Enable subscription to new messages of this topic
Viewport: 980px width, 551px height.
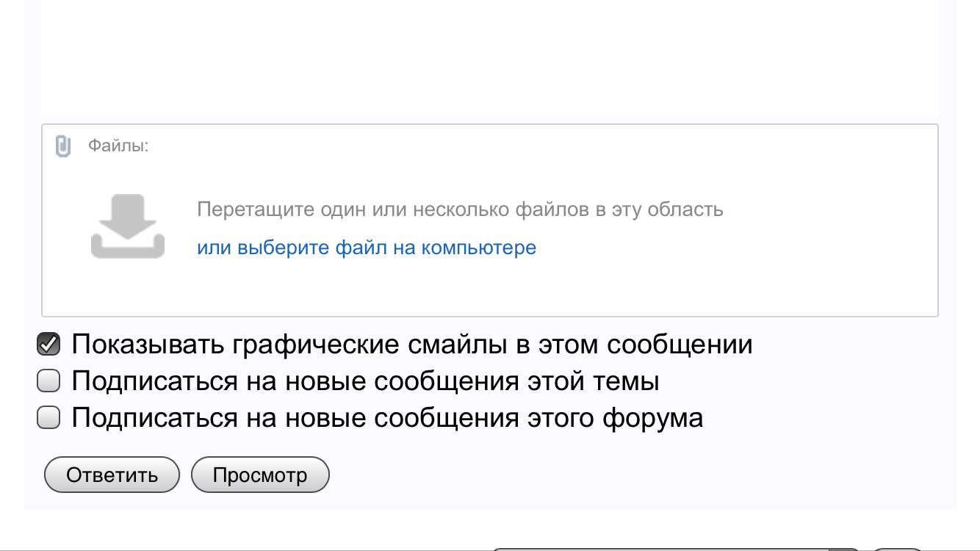48,381
